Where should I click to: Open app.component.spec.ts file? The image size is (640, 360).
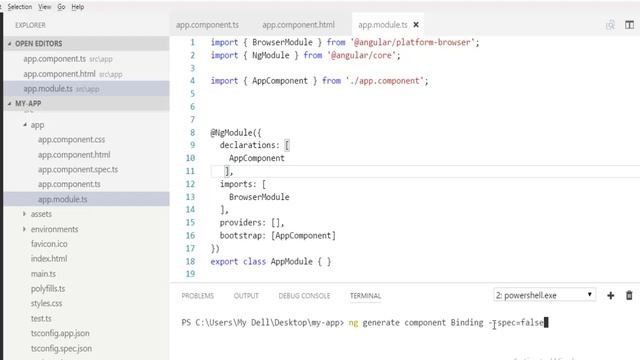(78, 169)
